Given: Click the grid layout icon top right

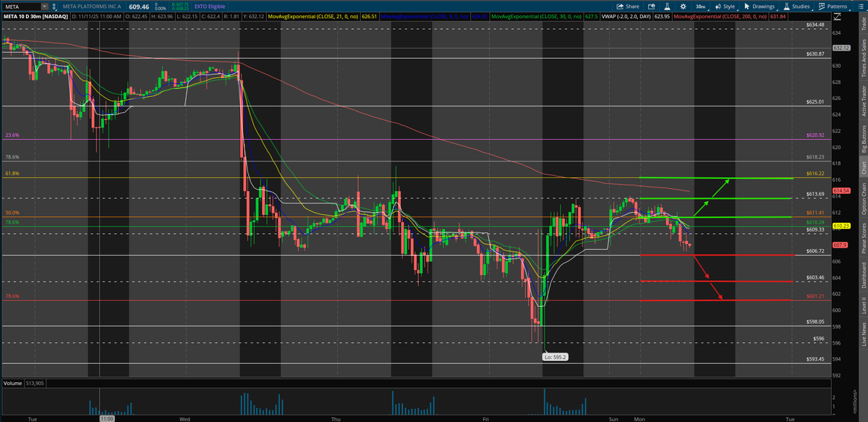Looking at the screenshot, I should (x=859, y=6).
